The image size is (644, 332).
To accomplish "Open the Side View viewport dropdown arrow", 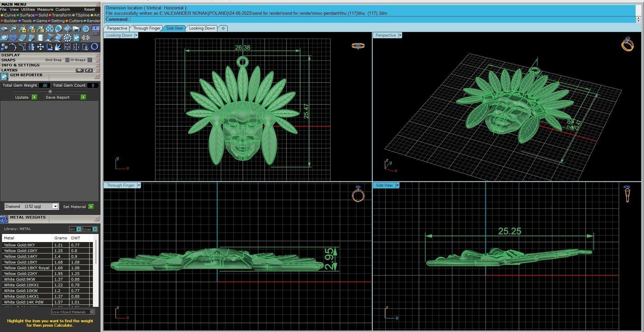I will [397, 185].
